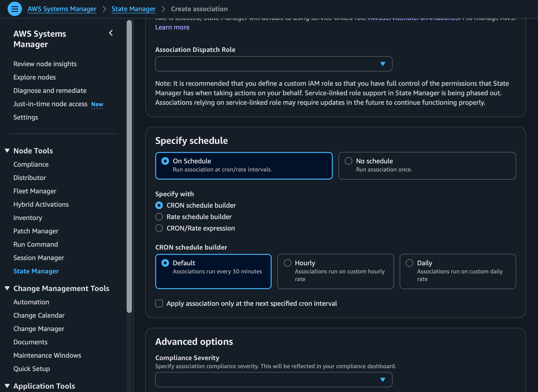
Task: Collapse the Node Tools section triangle
Action: coord(7,151)
